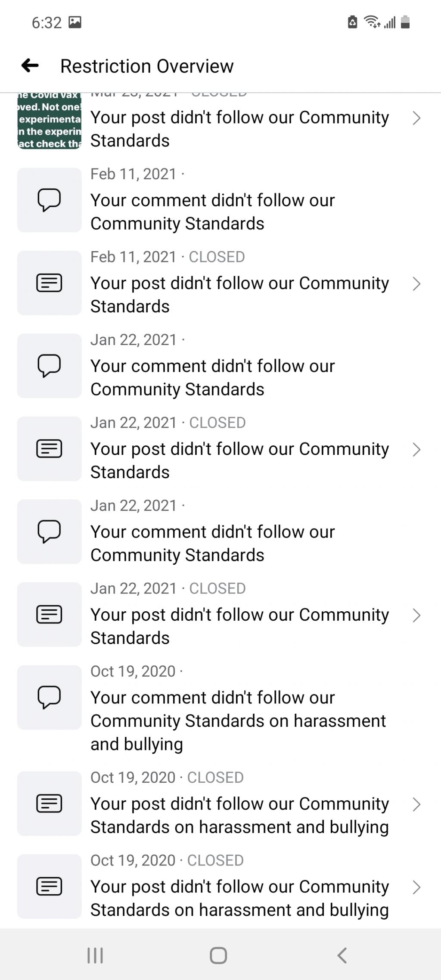Open the Android recent apps button
The width and height of the screenshot is (441, 980).
(95, 955)
